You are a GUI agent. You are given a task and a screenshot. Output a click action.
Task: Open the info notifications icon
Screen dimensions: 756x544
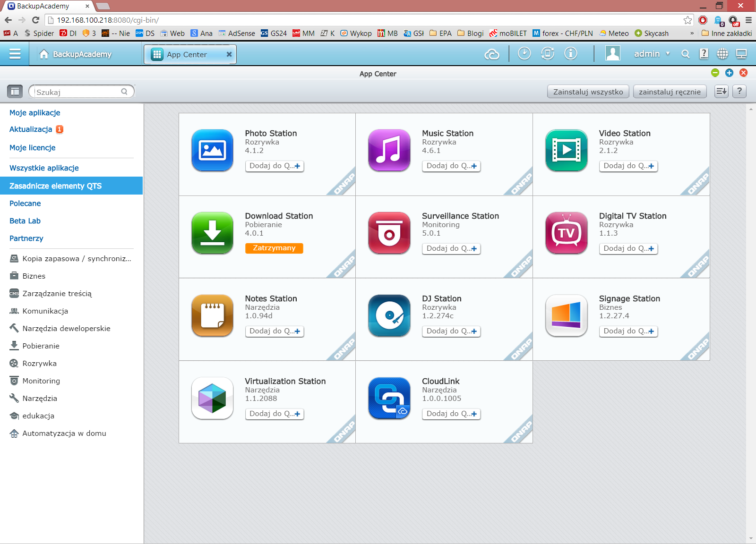571,54
